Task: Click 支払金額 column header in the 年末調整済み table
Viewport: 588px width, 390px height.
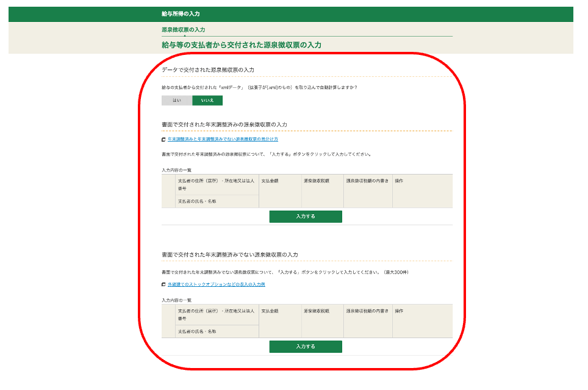Action: 270,181
